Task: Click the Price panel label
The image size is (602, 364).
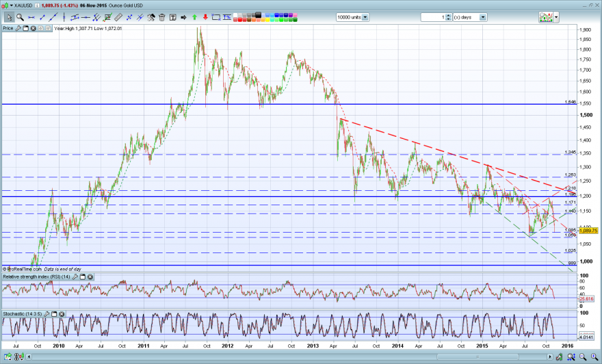Action: [x=8, y=29]
